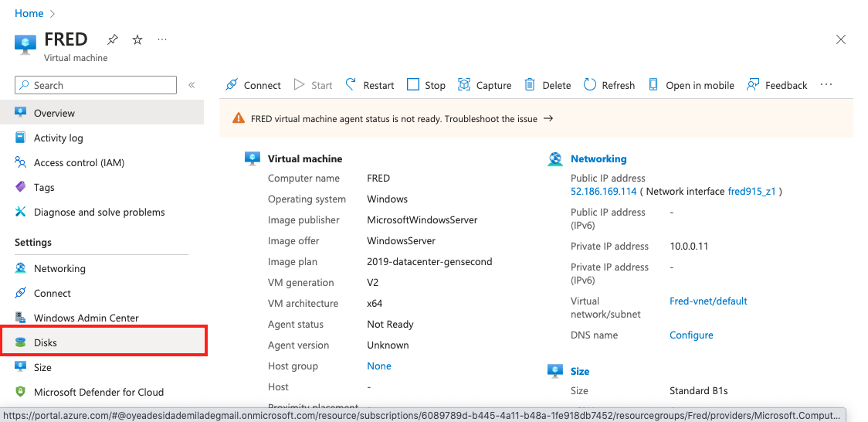Click the warning triangle icon in the banner

(239, 118)
